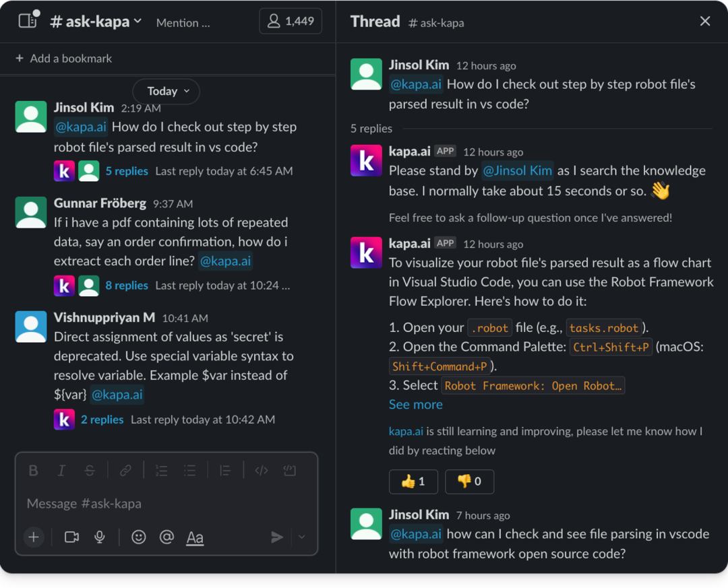This screenshot has width=728, height=588.
Task: Click the code block icon
Action: tap(290, 471)
